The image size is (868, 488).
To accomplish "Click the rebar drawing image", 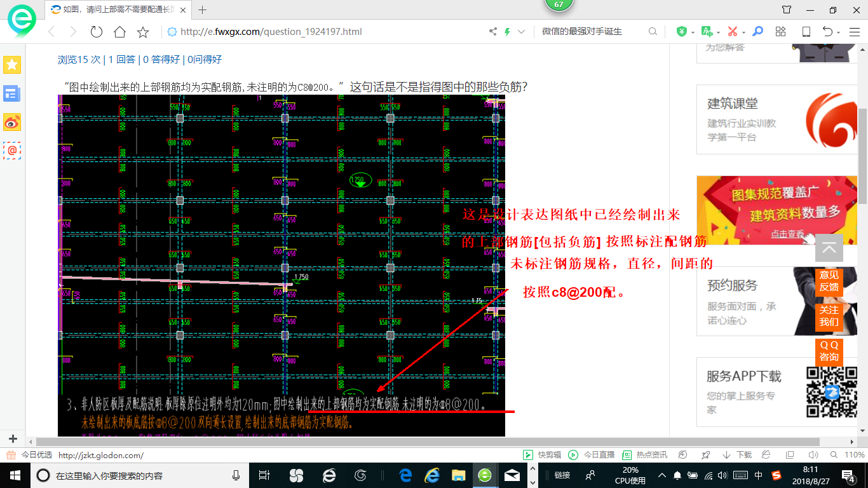I will point(281,266).
